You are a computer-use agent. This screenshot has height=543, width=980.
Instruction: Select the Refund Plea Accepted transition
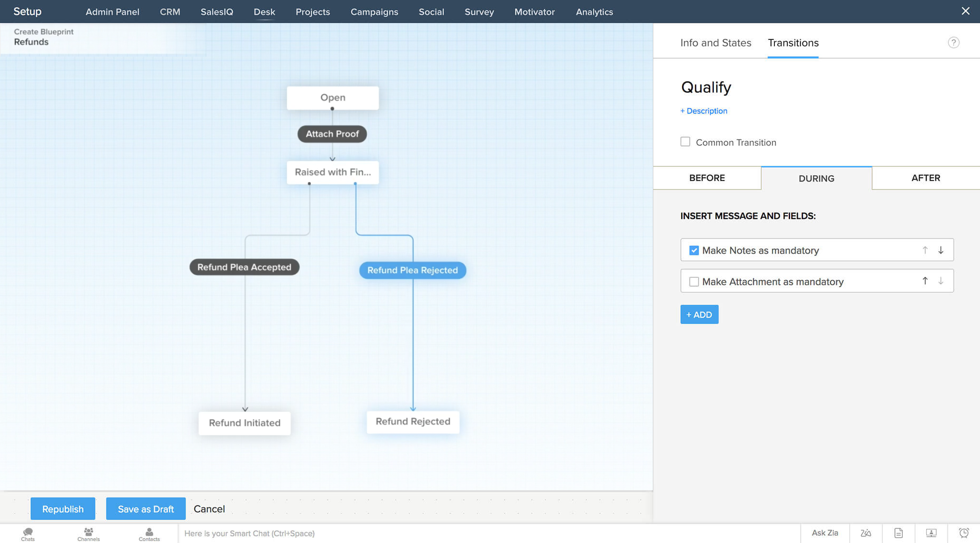click(x=244, y=267)
